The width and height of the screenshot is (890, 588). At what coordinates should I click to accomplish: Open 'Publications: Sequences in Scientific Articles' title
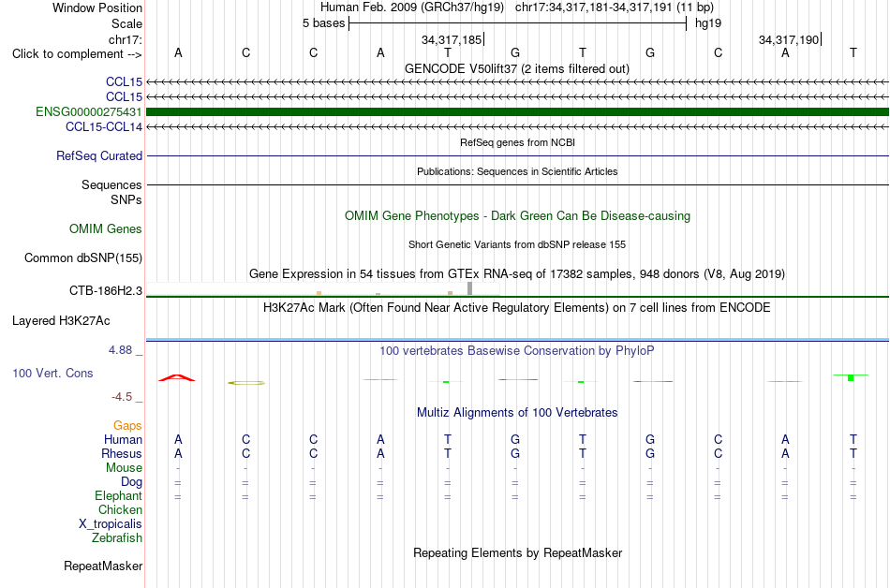[x=517, y=171]
